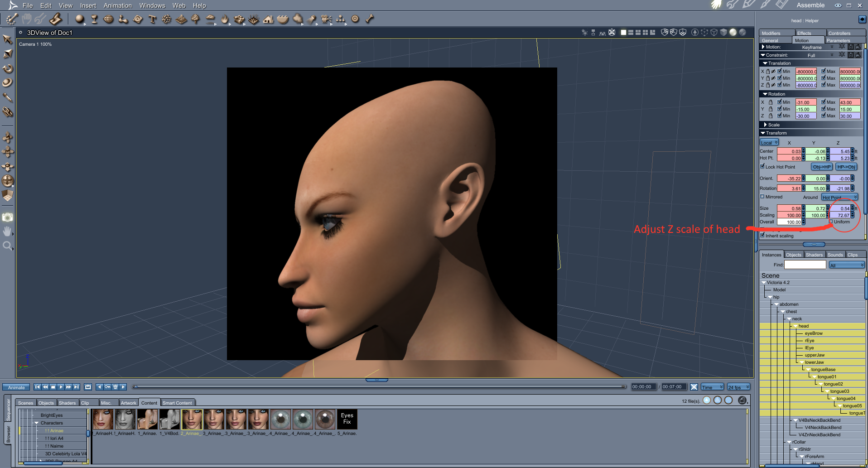Toggle Rotation Z Max constraint checkbox
Screen dimensions: 868x468
(824, 116)
